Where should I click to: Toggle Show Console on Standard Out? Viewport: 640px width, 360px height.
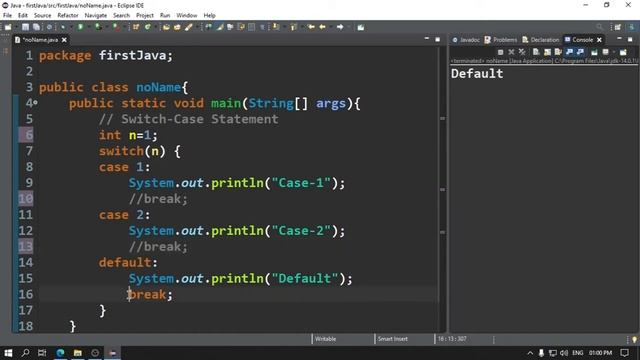pyautogui.click(x=569, y=52)
